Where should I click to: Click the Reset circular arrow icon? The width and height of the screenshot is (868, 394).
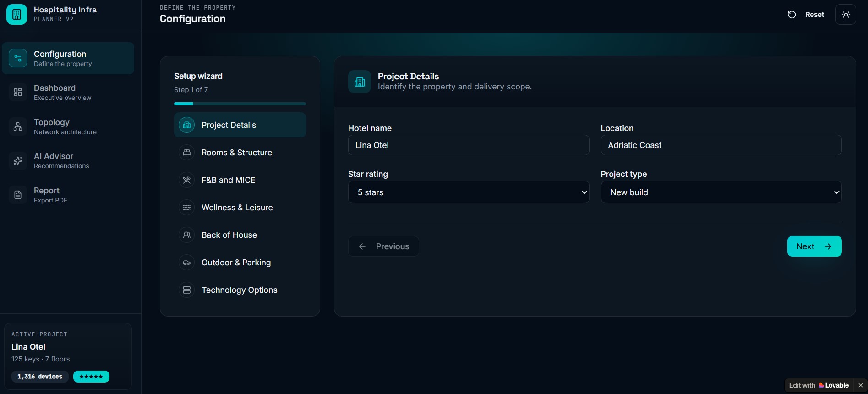792,15
